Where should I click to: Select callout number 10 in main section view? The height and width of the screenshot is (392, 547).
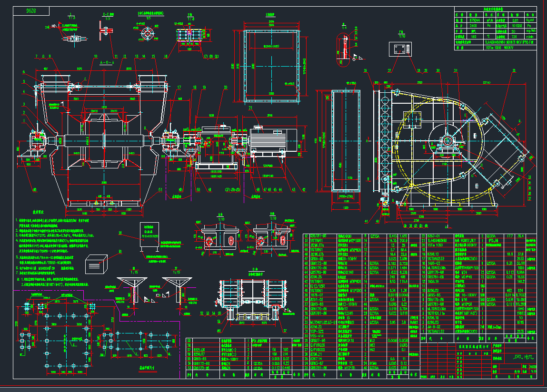95,57
